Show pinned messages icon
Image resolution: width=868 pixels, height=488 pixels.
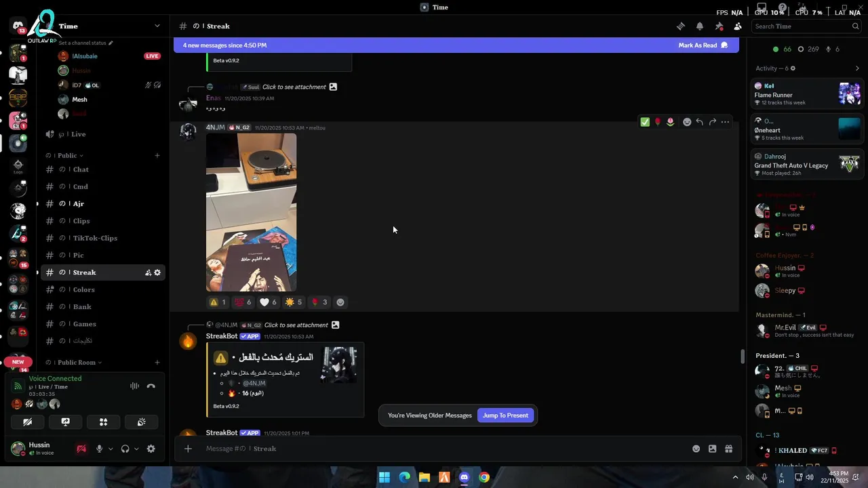[719, 26]
